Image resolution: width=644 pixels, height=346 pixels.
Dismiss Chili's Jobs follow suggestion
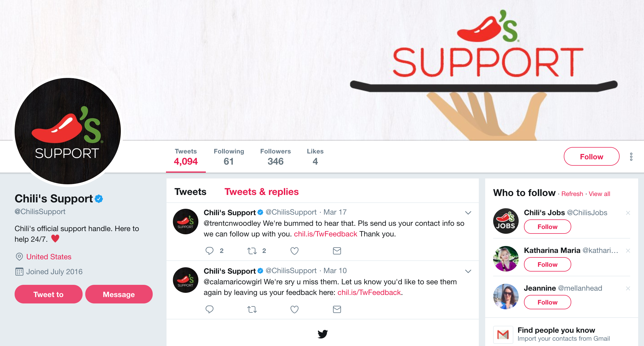628,213
